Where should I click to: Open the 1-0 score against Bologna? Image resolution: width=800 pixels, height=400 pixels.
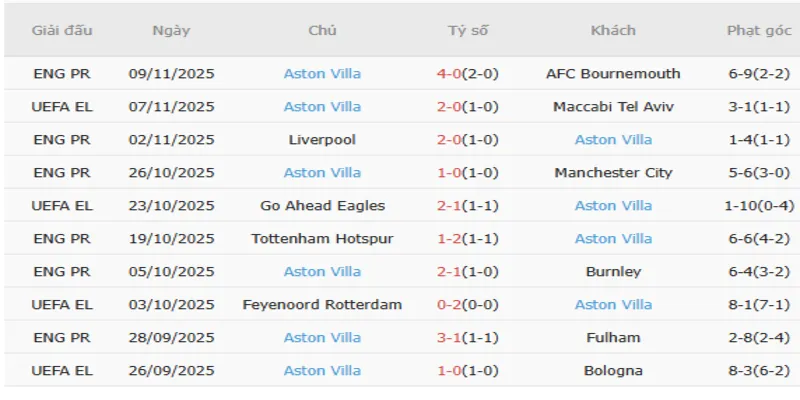point(468,371)
